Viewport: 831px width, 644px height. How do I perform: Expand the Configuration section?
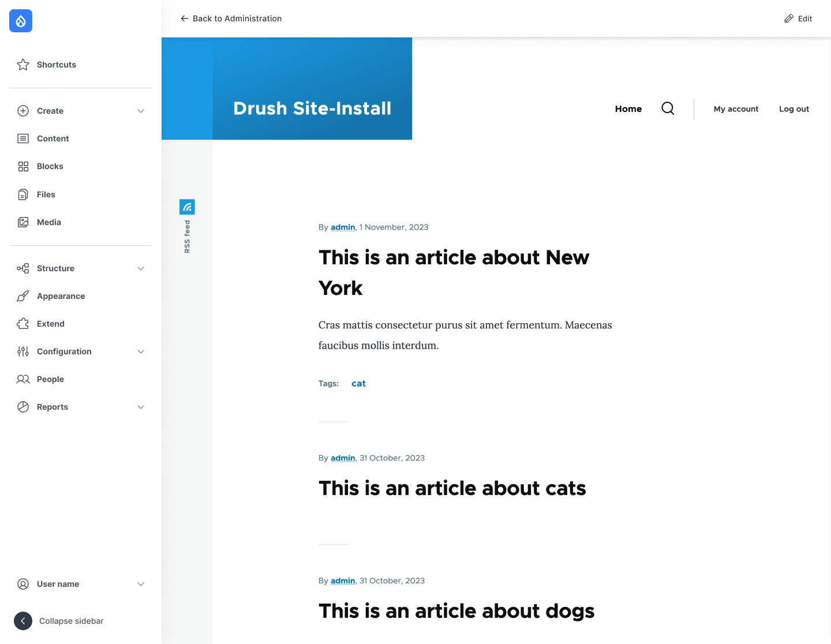[141, 351]
